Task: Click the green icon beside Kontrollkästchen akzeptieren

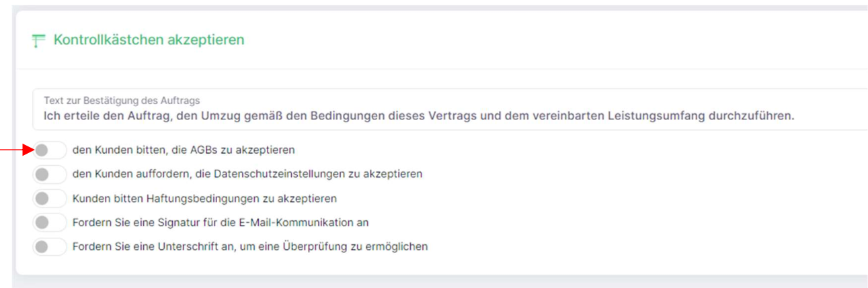Action: [38, 41]
